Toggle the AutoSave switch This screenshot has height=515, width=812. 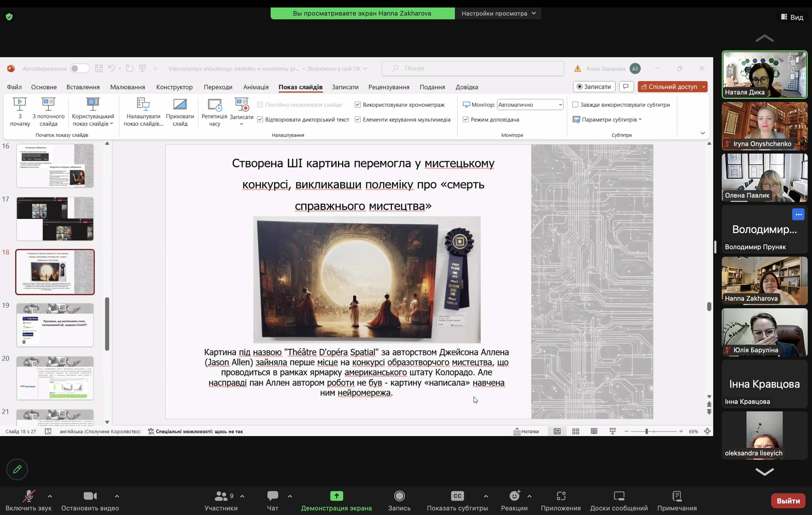[x=79, y=68]
